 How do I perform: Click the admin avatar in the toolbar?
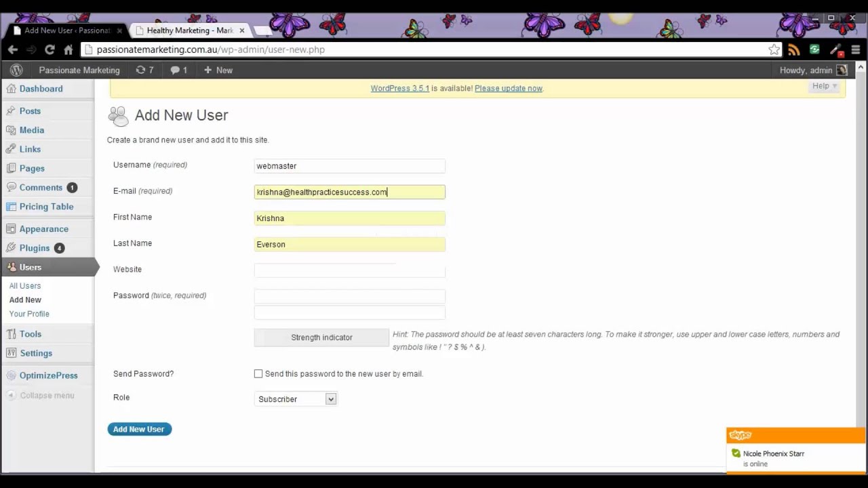coord(842,70)
